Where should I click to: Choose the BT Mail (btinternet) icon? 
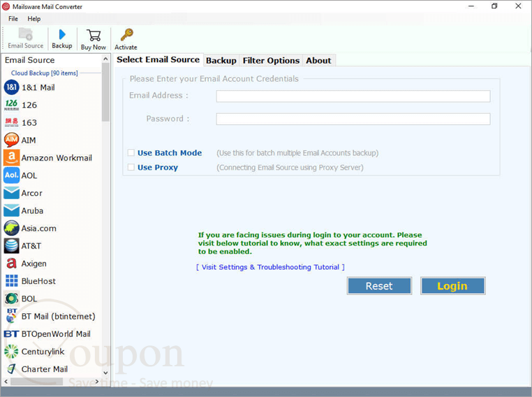pyautogui.click(x=12, y=316)
